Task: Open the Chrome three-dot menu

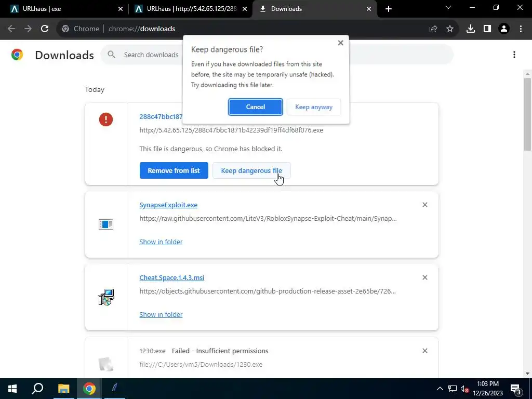Action: point(521,29)
